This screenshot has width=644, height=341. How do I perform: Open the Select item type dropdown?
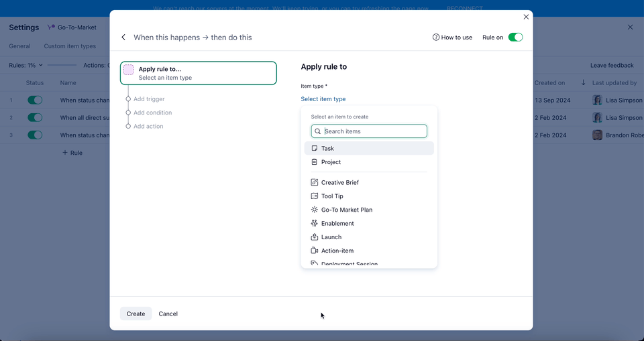tap(323, 99)
